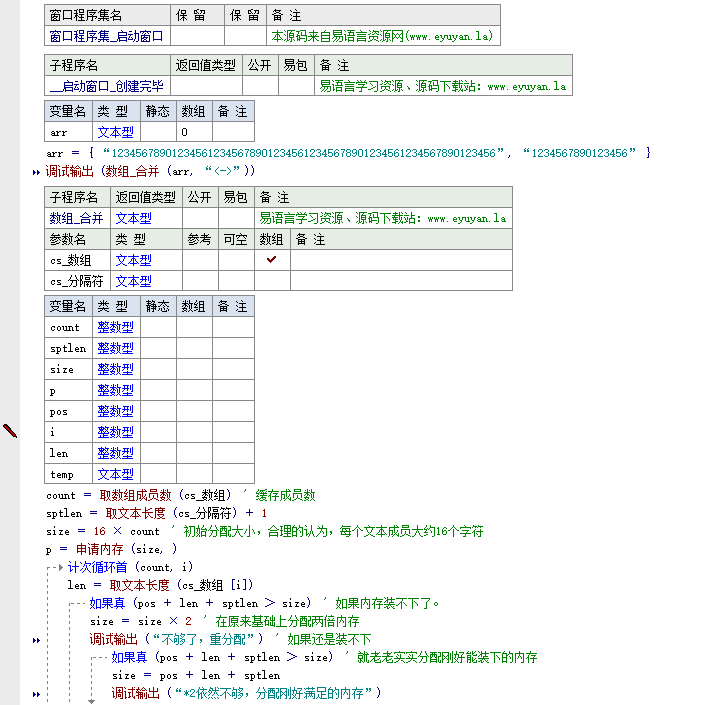708x705 pixels.
Task: Click the array size 0 cell of arr
Action: point(194,132)
